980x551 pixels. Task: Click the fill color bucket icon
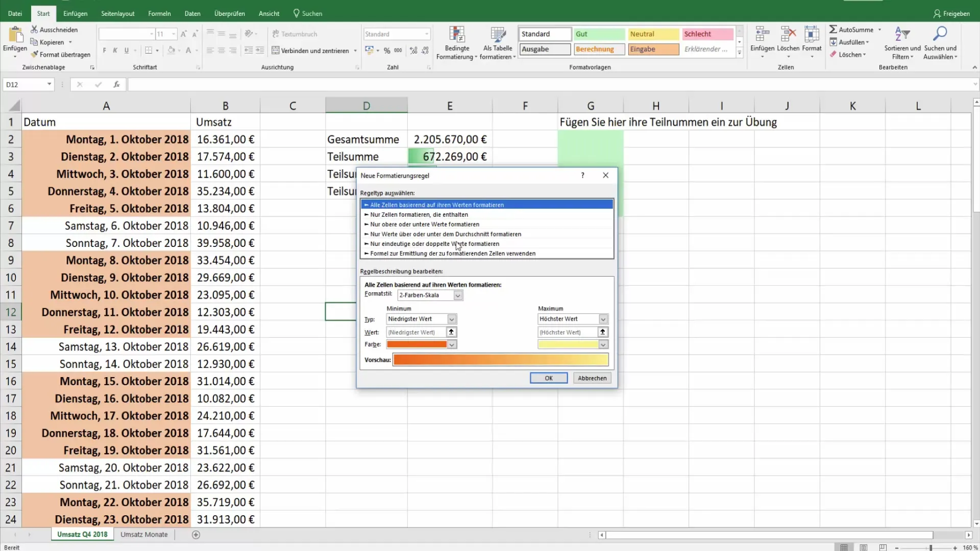tap(171, 51)
